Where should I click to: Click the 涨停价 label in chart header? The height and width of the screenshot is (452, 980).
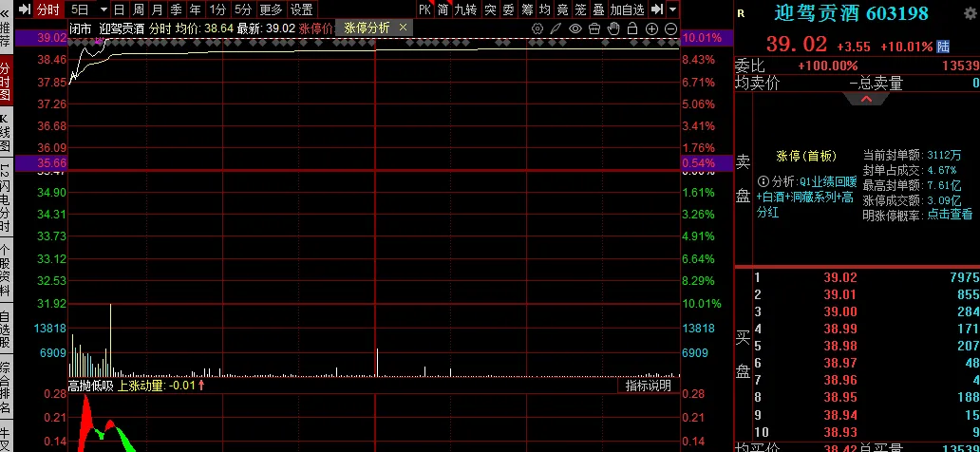316,28
